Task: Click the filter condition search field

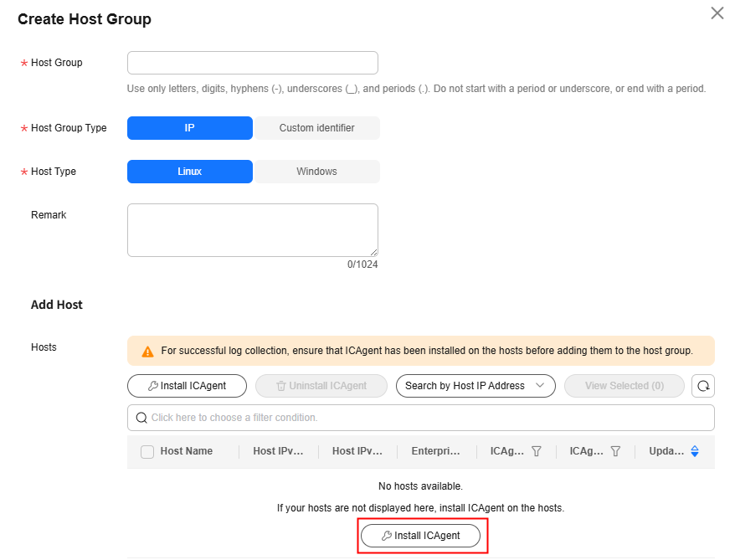Action: click(421, 418)
